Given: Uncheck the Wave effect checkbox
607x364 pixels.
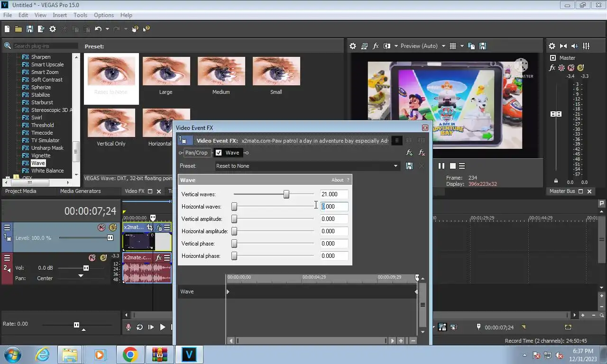Looking at the screenshot, I should (x=219, y=153).
